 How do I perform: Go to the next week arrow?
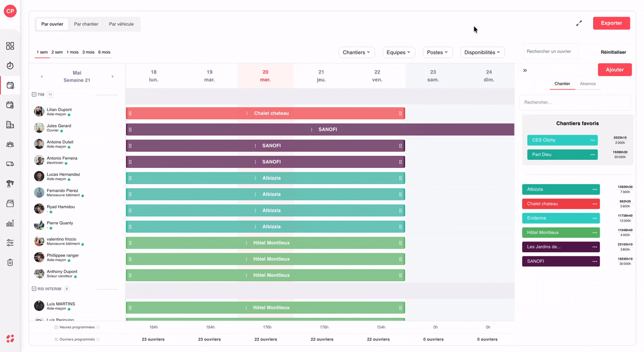112,76
